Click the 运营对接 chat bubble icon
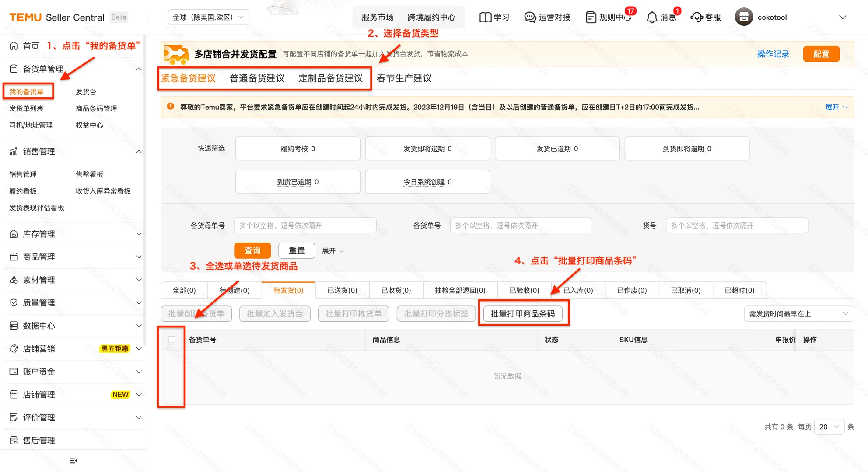868x472 pixels. [529, 17]
